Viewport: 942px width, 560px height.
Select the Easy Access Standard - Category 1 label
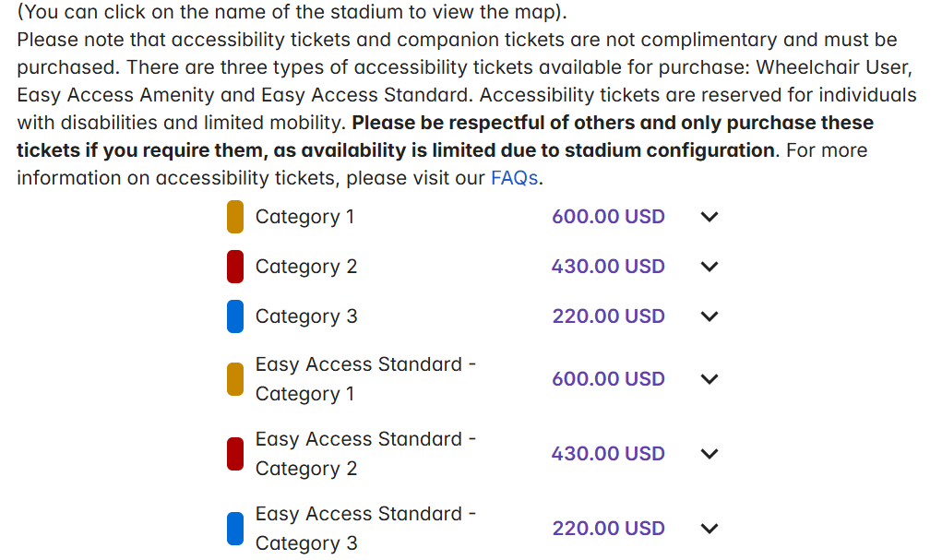tap(365, 379)
